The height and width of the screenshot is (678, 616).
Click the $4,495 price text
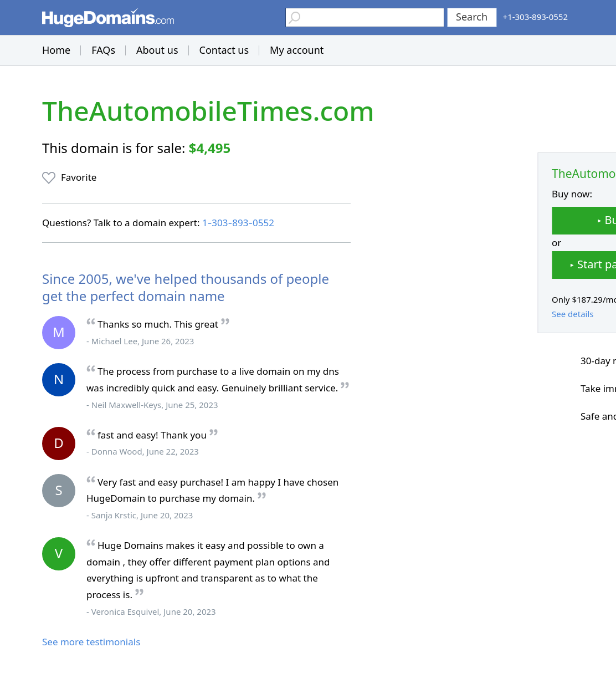[209, 149]
